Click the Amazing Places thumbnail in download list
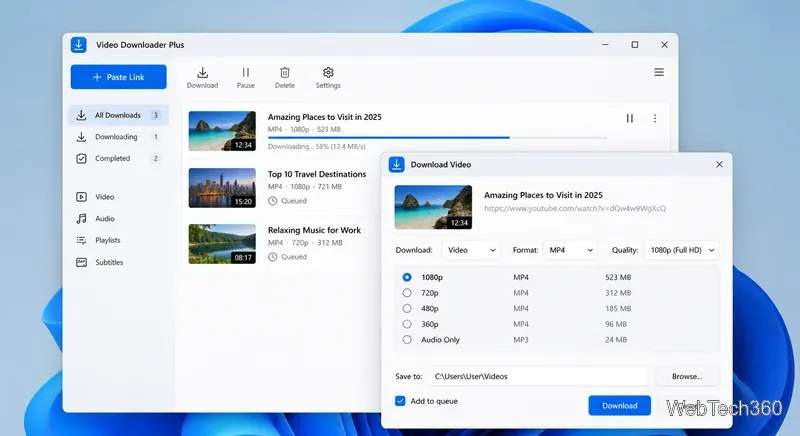Viewport: 800px width, 436px height. coord(222,131)
